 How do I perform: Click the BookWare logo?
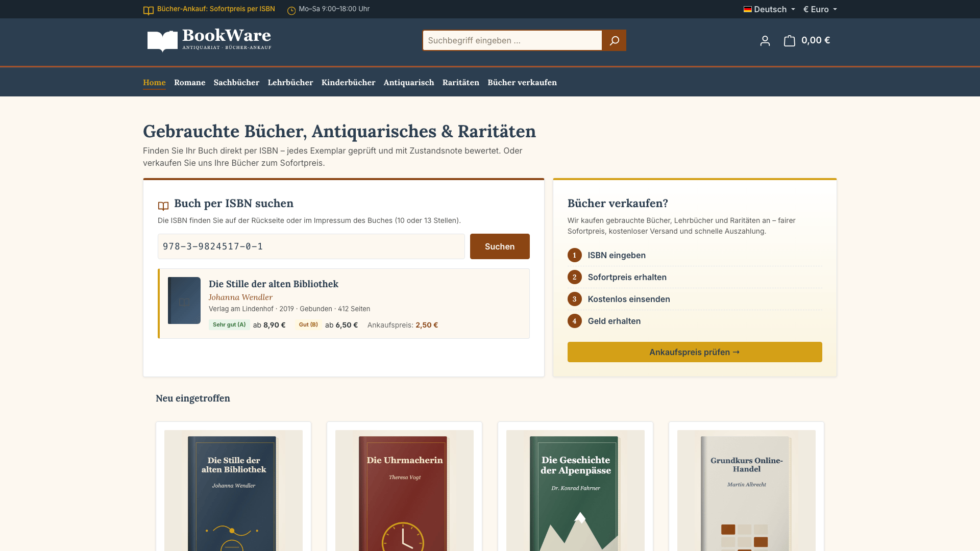click(x=209, y=40)
